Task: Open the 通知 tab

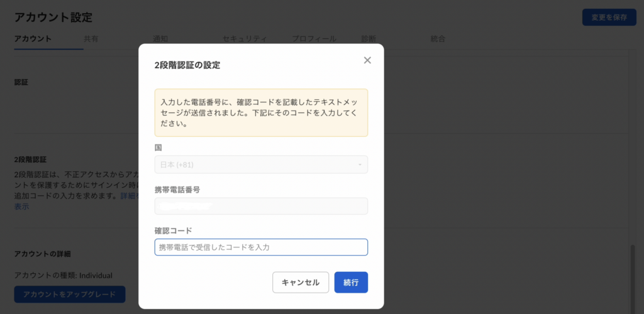Action: click(160, 39)
